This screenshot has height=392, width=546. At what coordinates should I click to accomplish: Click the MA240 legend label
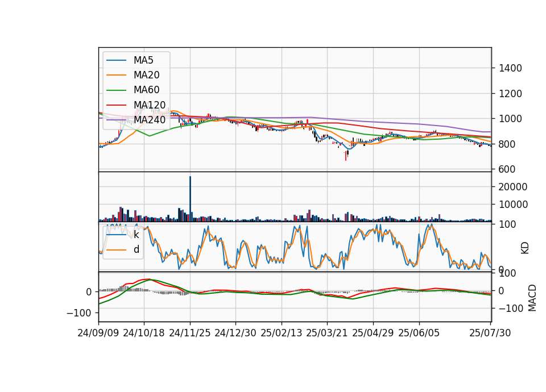click(x=150, y=120)
